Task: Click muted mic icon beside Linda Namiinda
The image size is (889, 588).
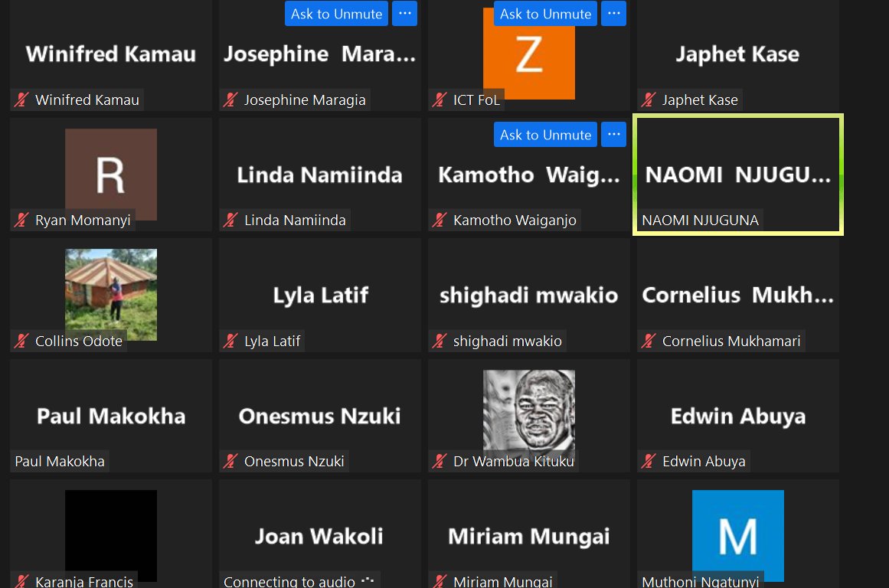Action: pos(231,220)
